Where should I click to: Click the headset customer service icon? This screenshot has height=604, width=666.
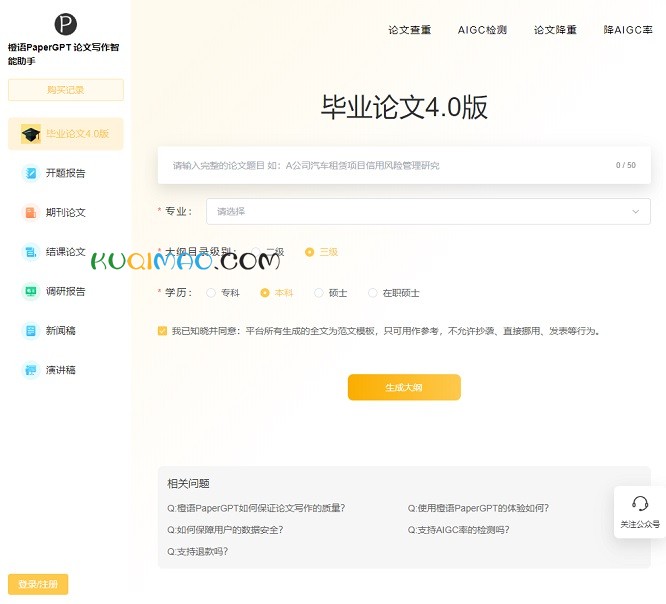tap(640, 504)
